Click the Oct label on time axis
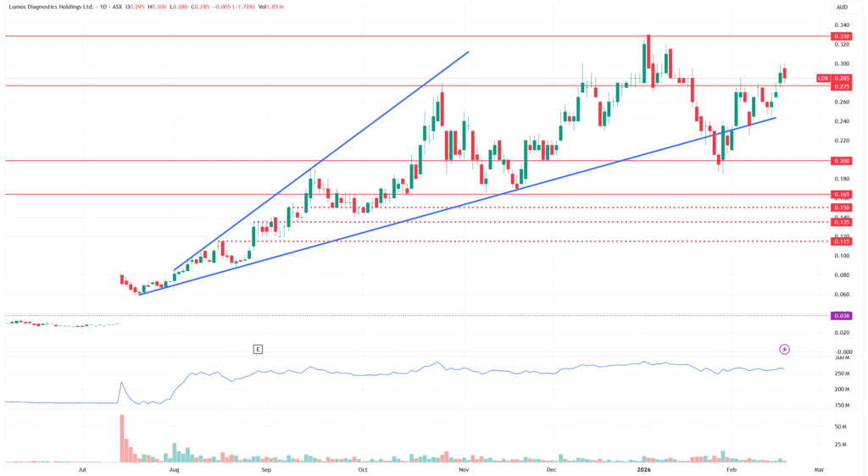This screenshot has width=868, height=476. click(x=363, y=470)
